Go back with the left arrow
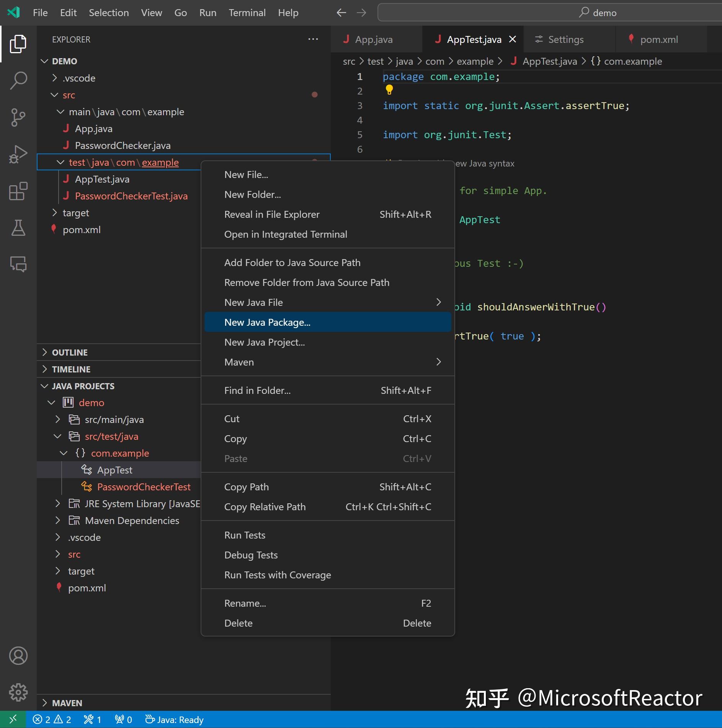Viewport: 722px width, 728px height. 341,13
